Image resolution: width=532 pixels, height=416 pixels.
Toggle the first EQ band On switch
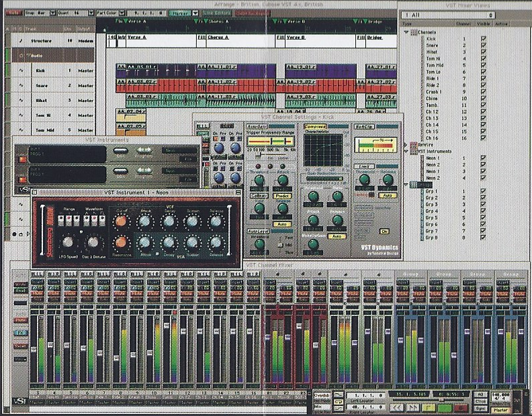click(x=215, y=139)
